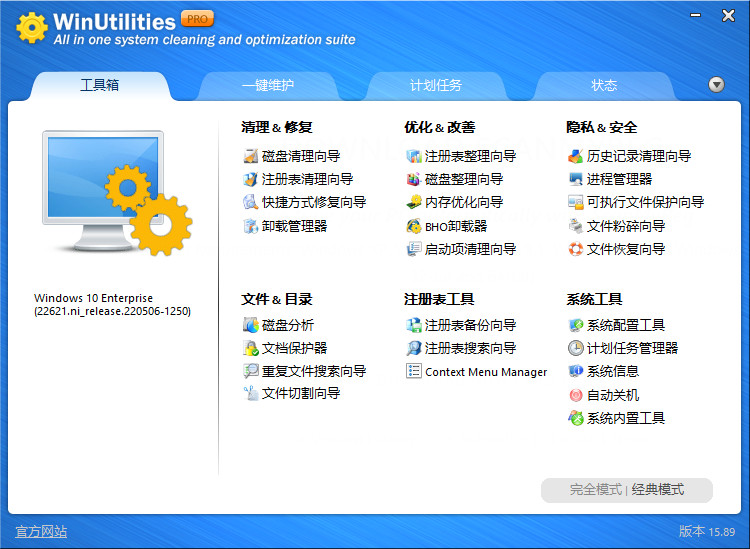The width and height of the screenshot is (750, 549).
Task: Switch to the 工具箱 tab
Action: (99, 86)
